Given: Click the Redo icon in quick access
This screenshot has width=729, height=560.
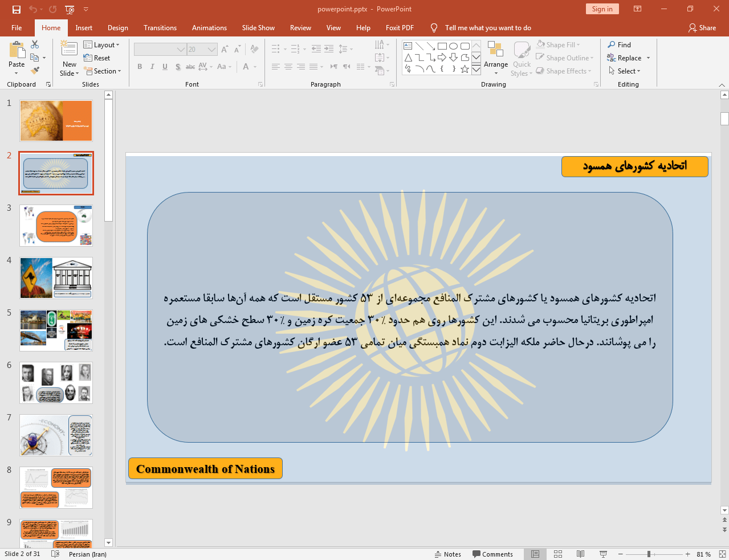Looking at the screenshot, I should click(x=53, y=9).
